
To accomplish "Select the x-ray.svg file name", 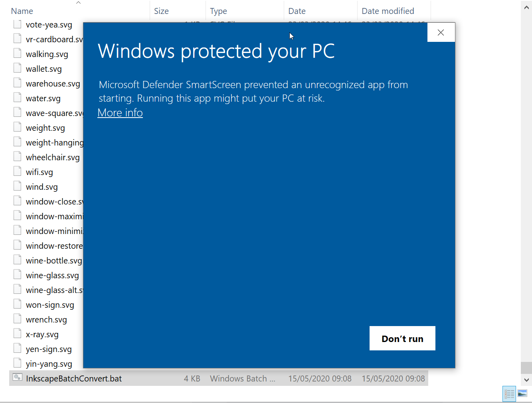I will tap(42, 334).
